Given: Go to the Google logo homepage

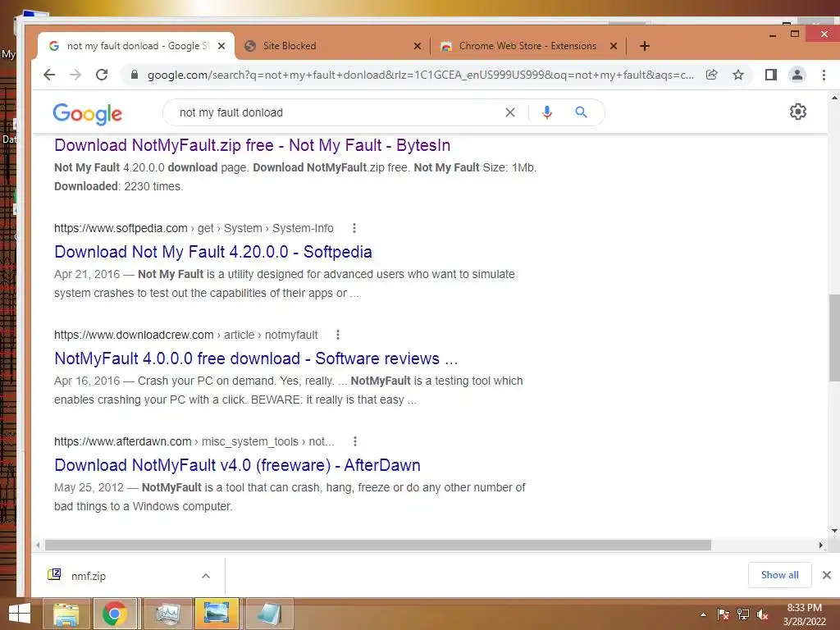Looking at the screenshot, I should tap(87, 113).
